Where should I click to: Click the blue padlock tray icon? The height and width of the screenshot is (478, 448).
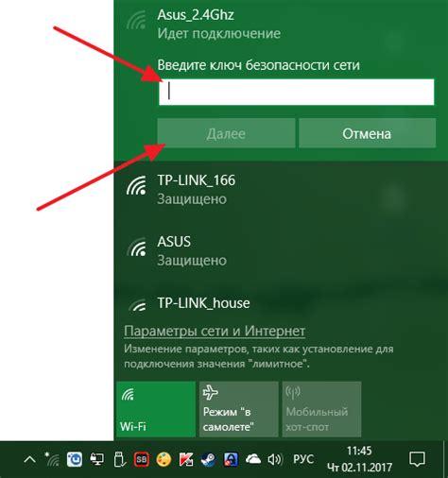pos(231,460)
